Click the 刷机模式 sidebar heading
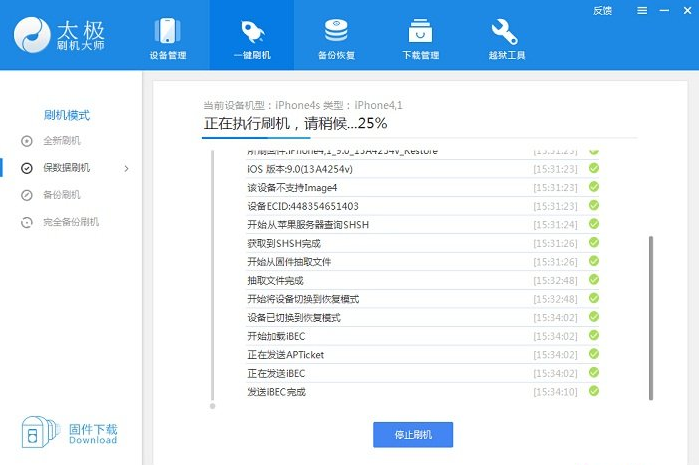This screenshot has width=700, height=465. [67, 115]
